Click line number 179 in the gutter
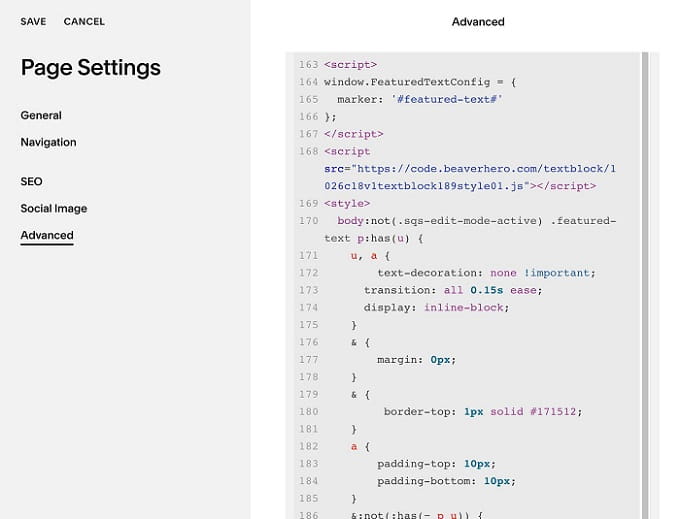This screenshot has height=519, width=680. point(308,394)
